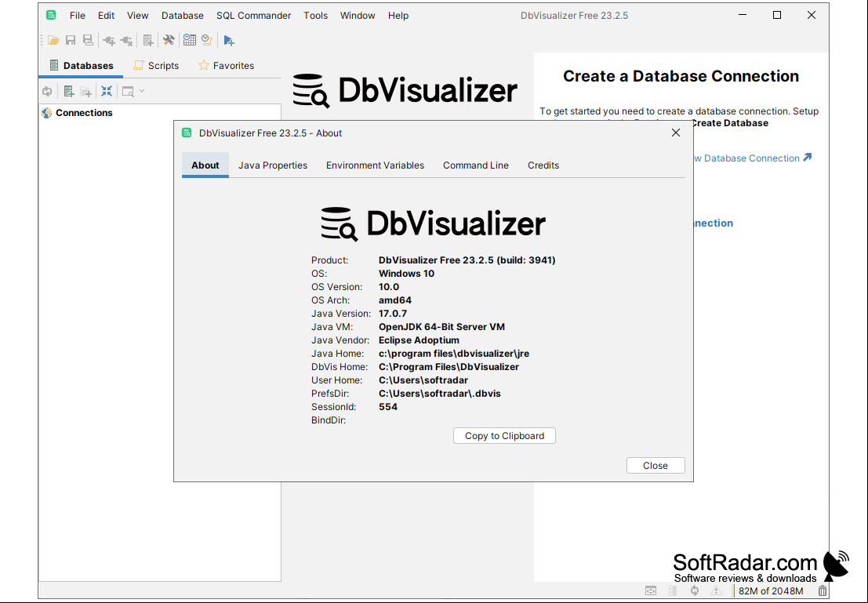
Task: Open the Edit menu
Action: click(x=107, y=16)
